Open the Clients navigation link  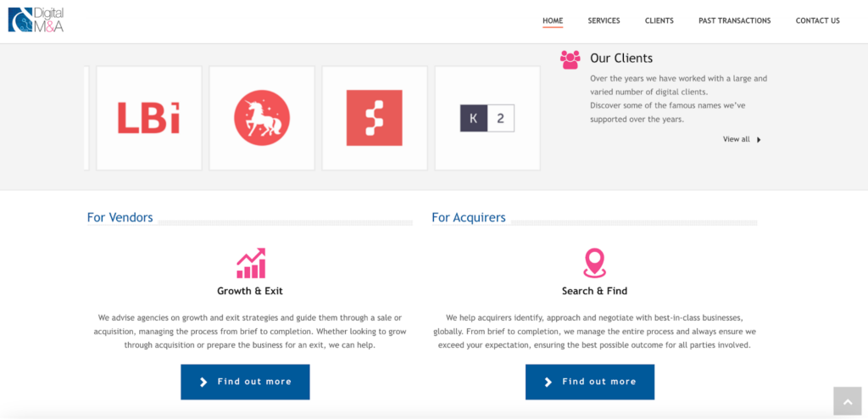pos(659,21)
